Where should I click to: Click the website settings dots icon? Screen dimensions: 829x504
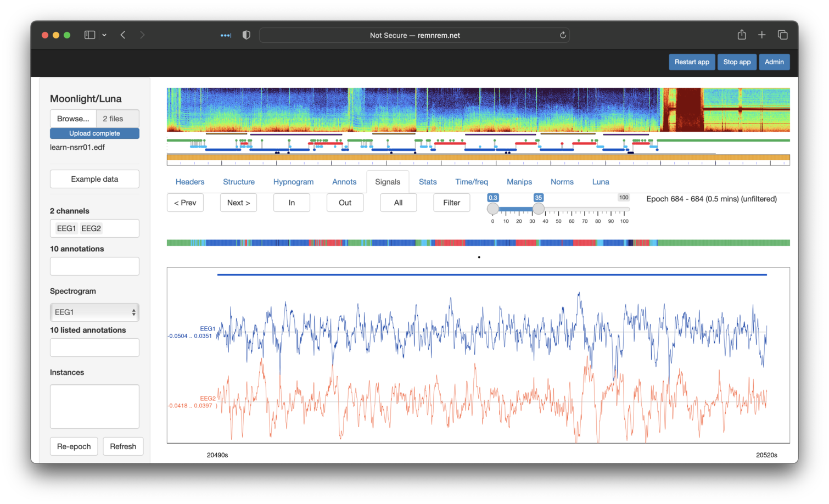(x=226, y=35)
